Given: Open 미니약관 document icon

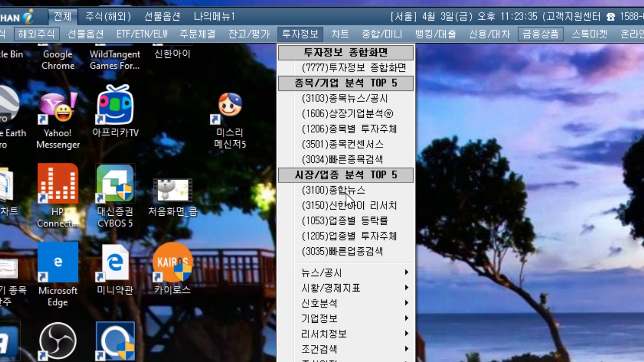Looking at the screenshot, I should coord(115,269).
